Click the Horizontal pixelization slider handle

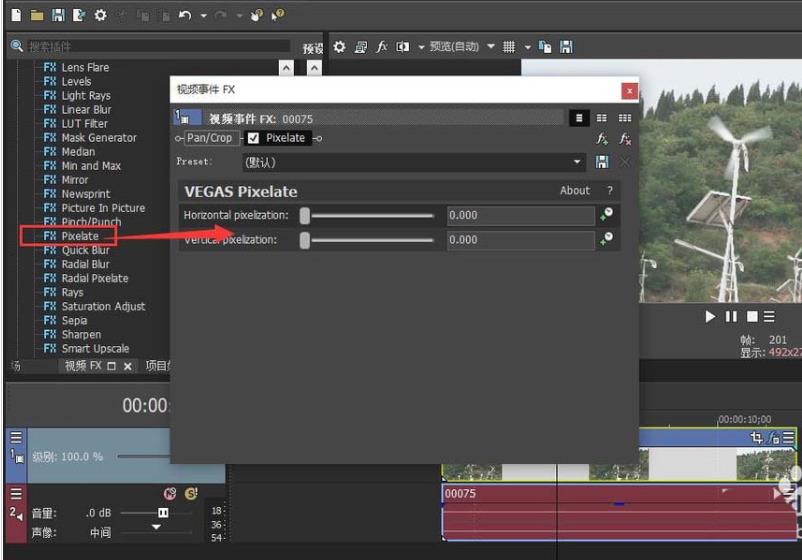[x=305, y=216]
